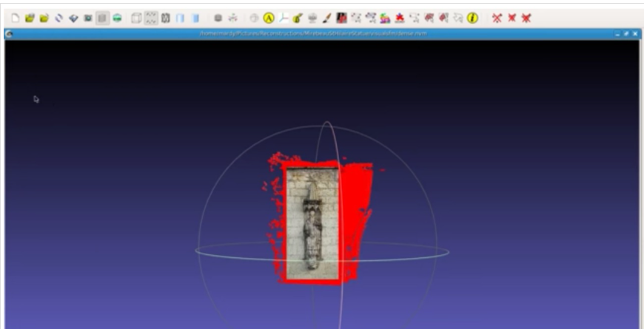
Task: Open the red P pick points tool
Action: (x=341, y=18)
